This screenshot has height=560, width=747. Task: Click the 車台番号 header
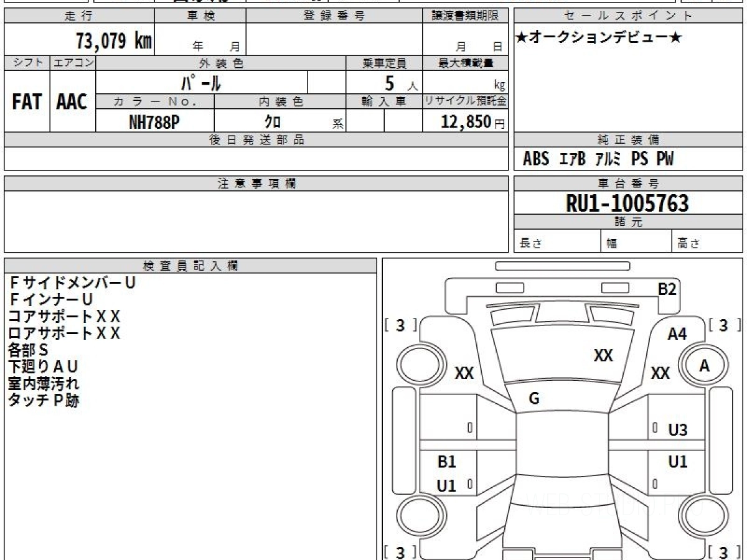[629, 184]
